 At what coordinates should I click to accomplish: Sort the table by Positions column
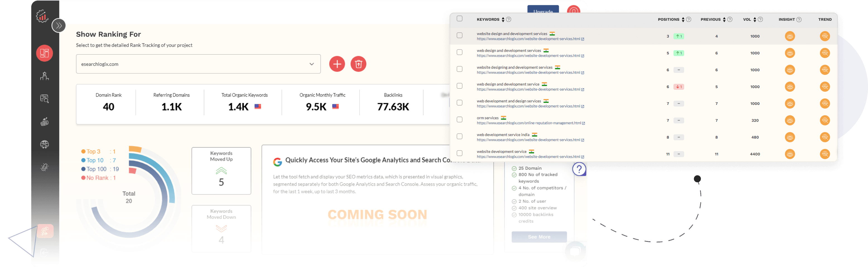pos(683,19)
